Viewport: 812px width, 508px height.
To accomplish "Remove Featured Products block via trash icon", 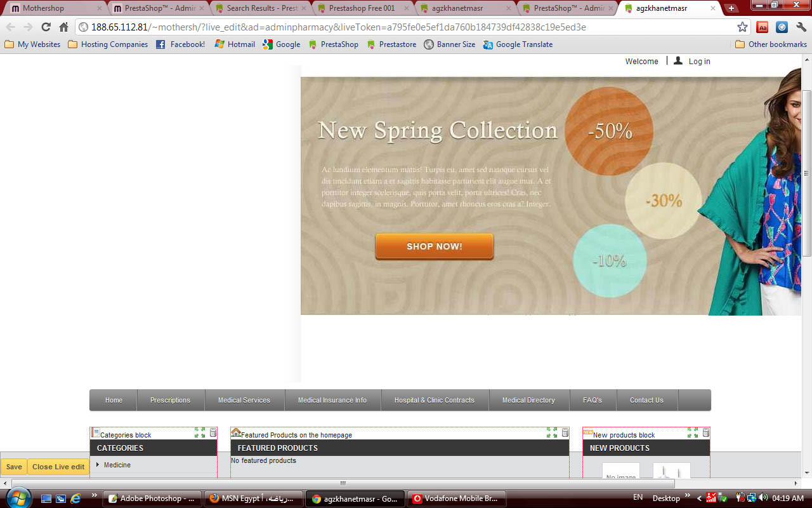I will 565,432.
